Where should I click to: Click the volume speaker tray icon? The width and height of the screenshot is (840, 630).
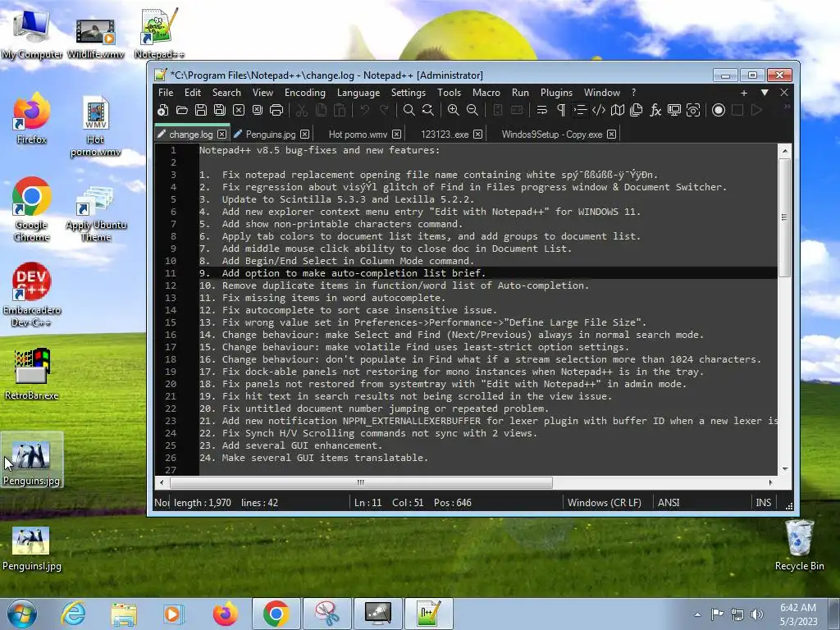pos(756,614)
